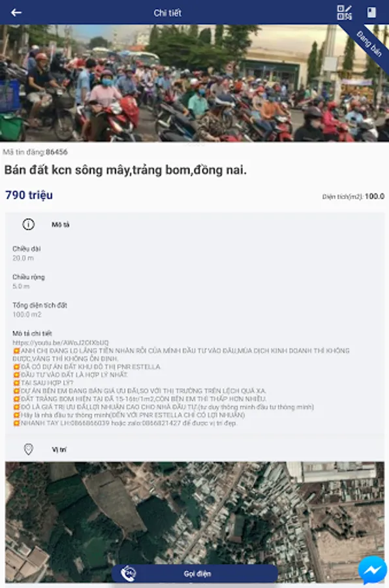Tap the Đang bán ribbon badge
This screenshot has height=588, width=389.
tap(369, 44)
